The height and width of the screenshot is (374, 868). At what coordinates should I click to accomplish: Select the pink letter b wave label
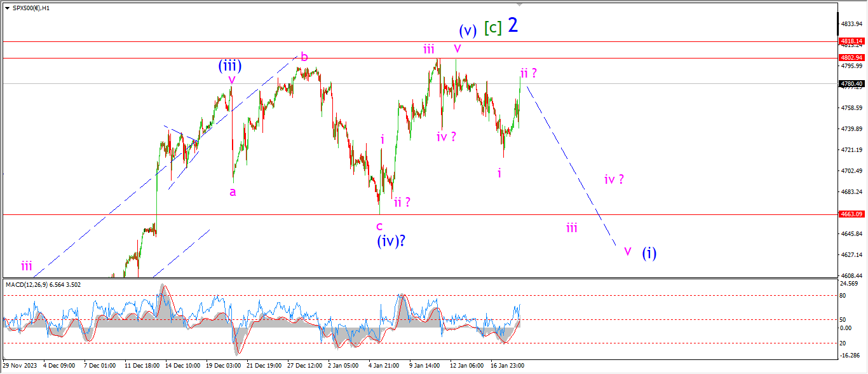304,57
